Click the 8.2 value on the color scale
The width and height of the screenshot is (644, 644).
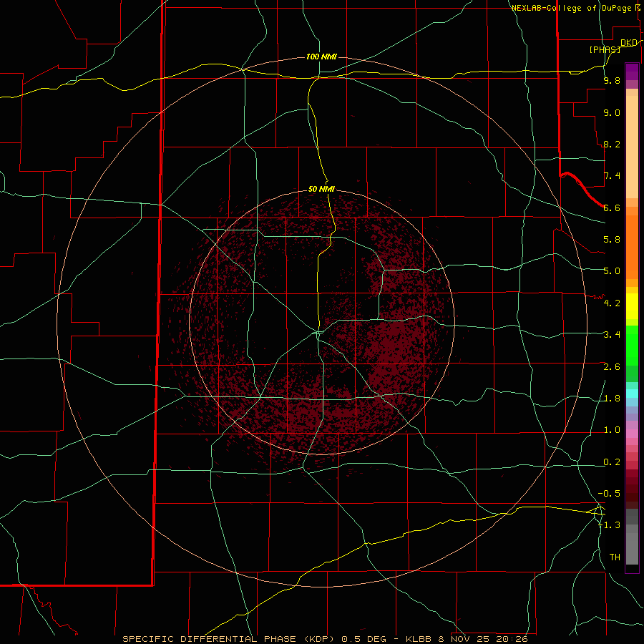(612, 144)
